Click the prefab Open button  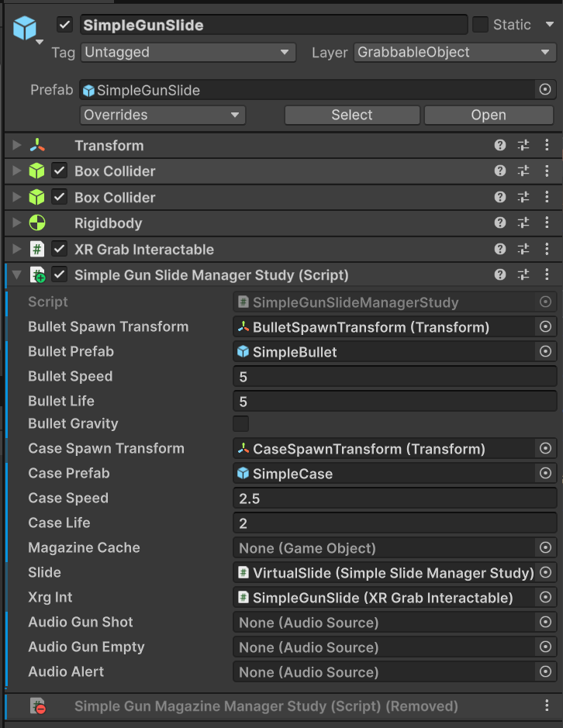coord(489,116)
